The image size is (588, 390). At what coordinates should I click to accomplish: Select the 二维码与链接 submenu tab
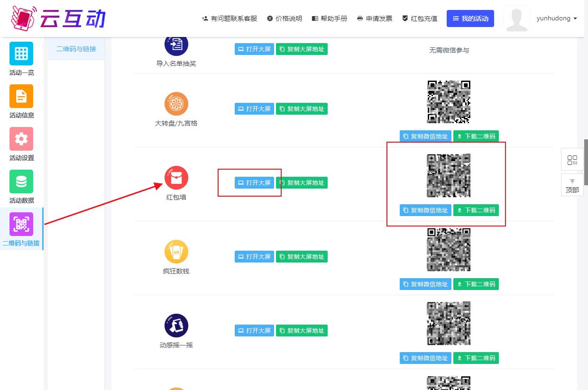76,49
